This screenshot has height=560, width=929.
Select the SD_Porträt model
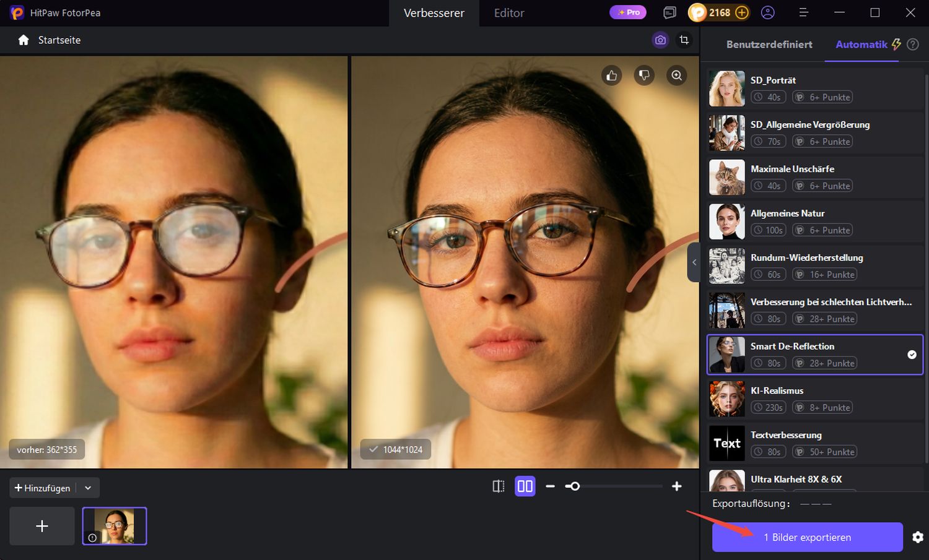[815, 88]
